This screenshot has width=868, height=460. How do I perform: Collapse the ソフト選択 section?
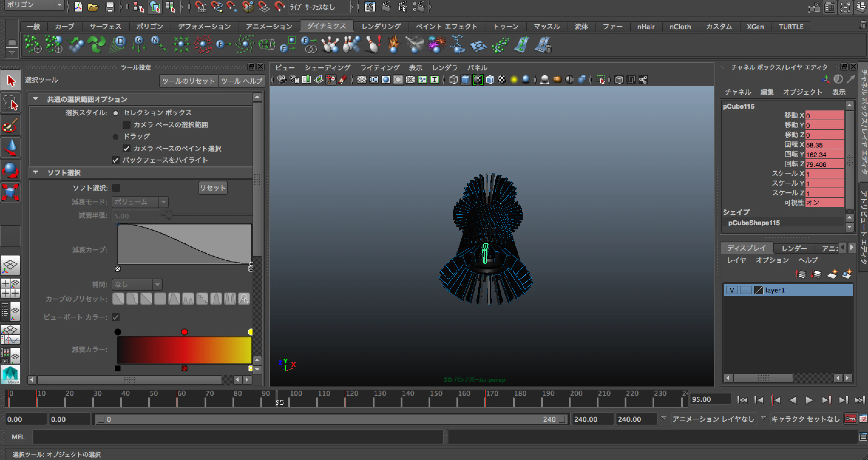36,173
